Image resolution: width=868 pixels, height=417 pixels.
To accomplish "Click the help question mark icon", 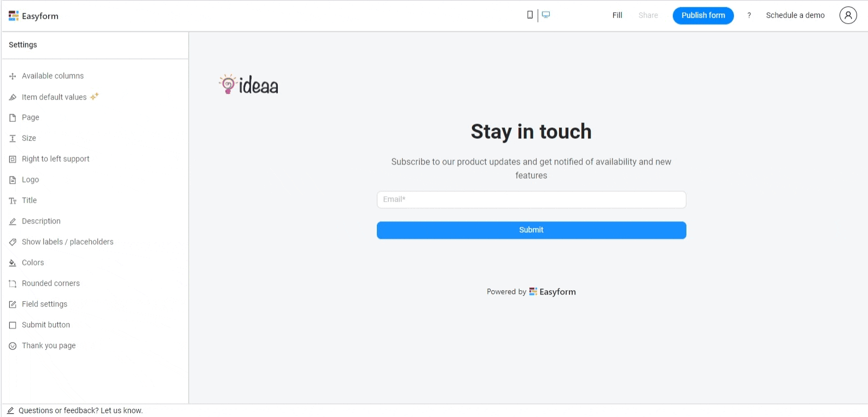I will 749,15.
